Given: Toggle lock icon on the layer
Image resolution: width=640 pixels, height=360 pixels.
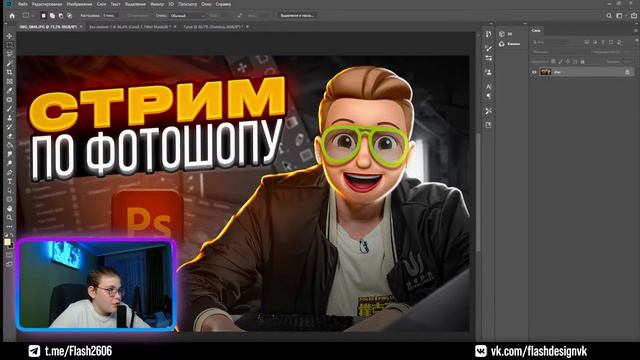Looking at the screenshot, I should point(627,72).
